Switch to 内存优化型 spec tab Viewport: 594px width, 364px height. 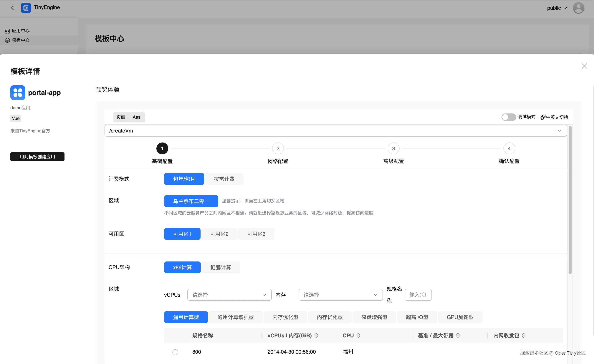click(285, 317)
